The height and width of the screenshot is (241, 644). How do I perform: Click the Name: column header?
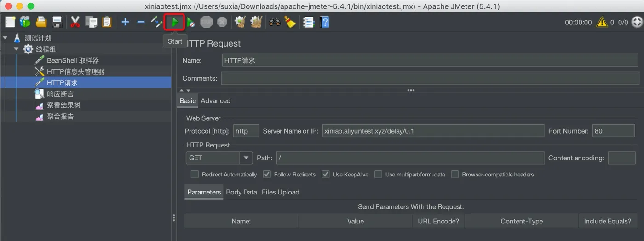pyautogui.click(x=241, y=221)
